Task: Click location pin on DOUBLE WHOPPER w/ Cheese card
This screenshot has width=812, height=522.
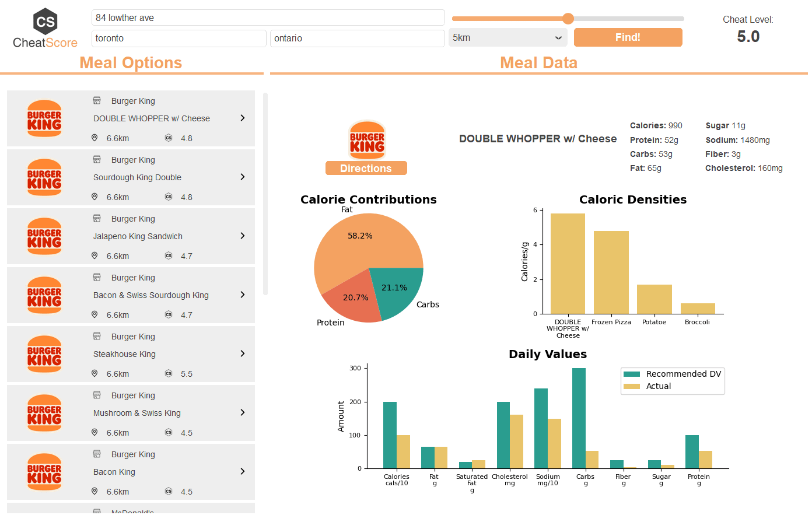Action: point(94,138)
